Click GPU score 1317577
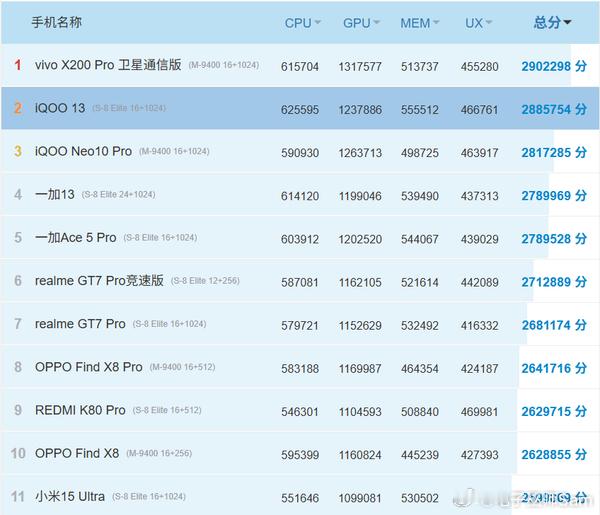 (360, 67)
